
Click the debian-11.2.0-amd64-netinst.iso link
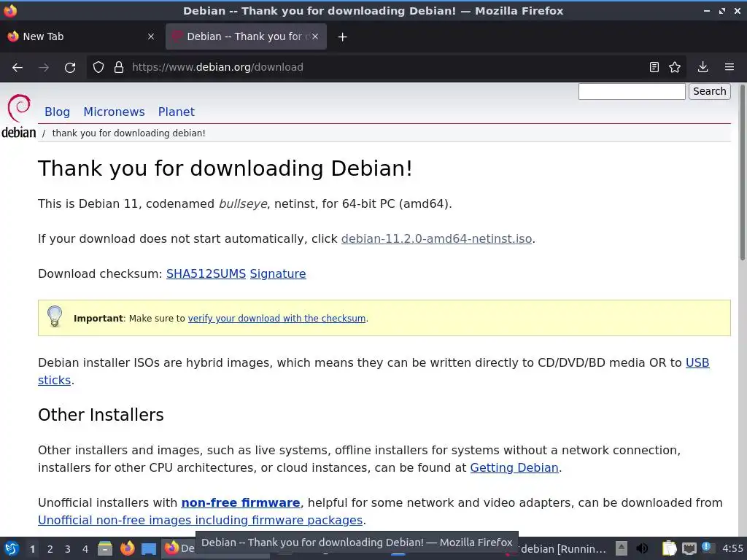(x=436, y=238)
